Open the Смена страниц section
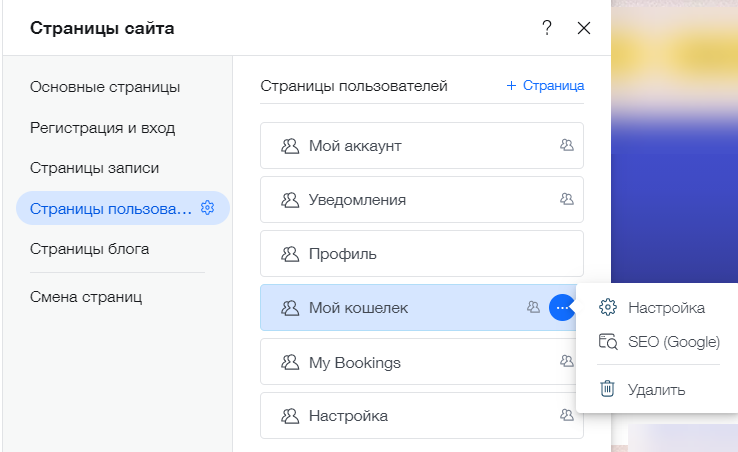Viewport: 738px width, 452px height. point(86,297)
